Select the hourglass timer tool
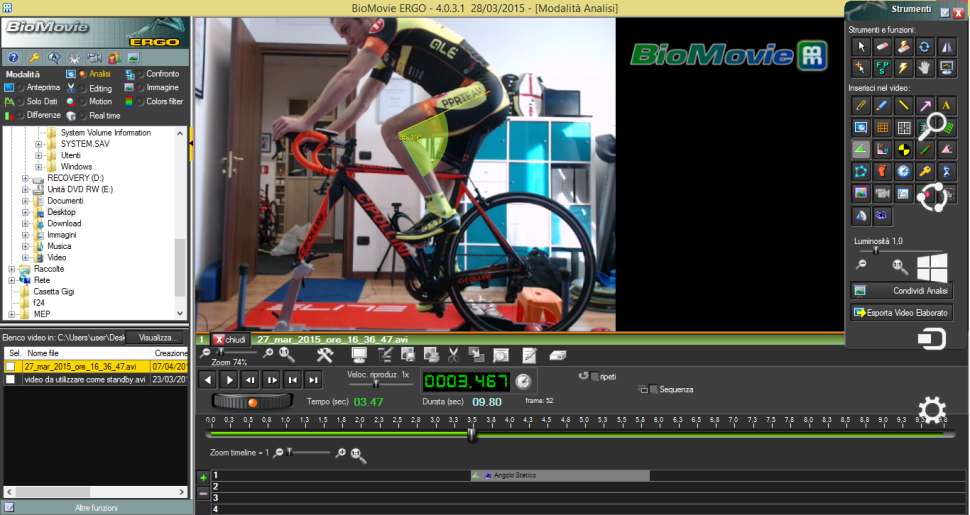The image size is (970, 515). click(946, 171)
